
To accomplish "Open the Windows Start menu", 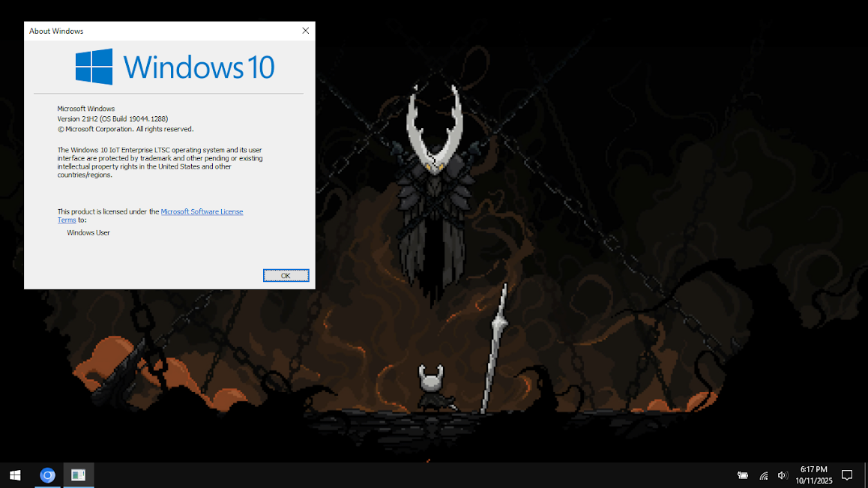I will coord(15,475).
